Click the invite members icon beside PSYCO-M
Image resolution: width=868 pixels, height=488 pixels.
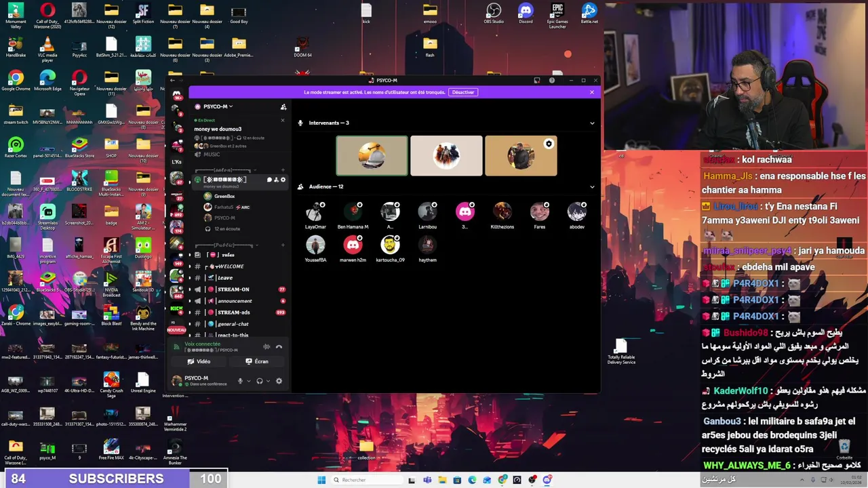283,106
